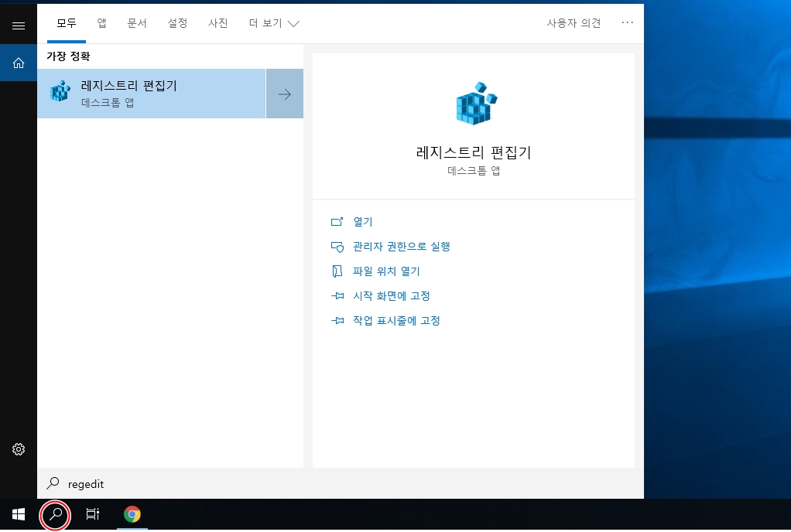Open the Windows Start button
Viewport: 791px width, 532px height.
[x=19, y=514]
